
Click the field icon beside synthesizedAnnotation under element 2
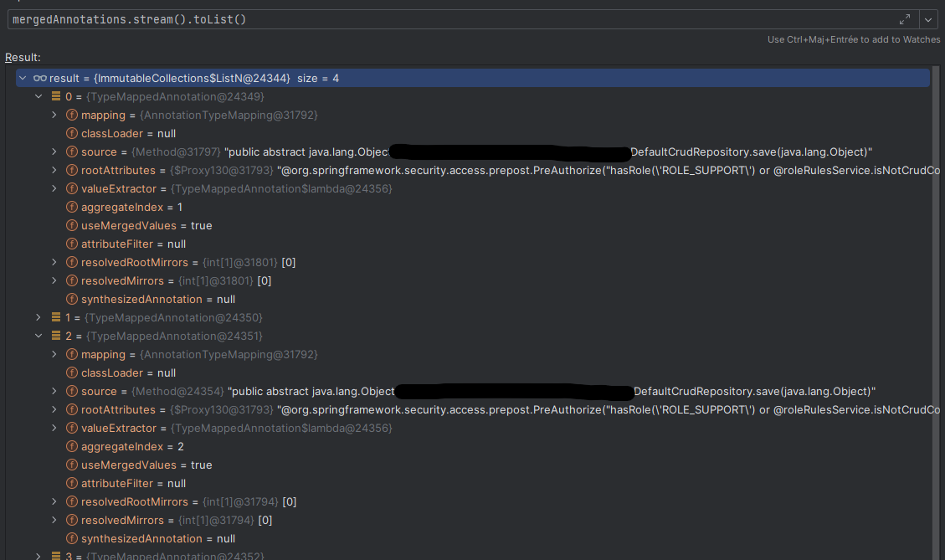71,538
